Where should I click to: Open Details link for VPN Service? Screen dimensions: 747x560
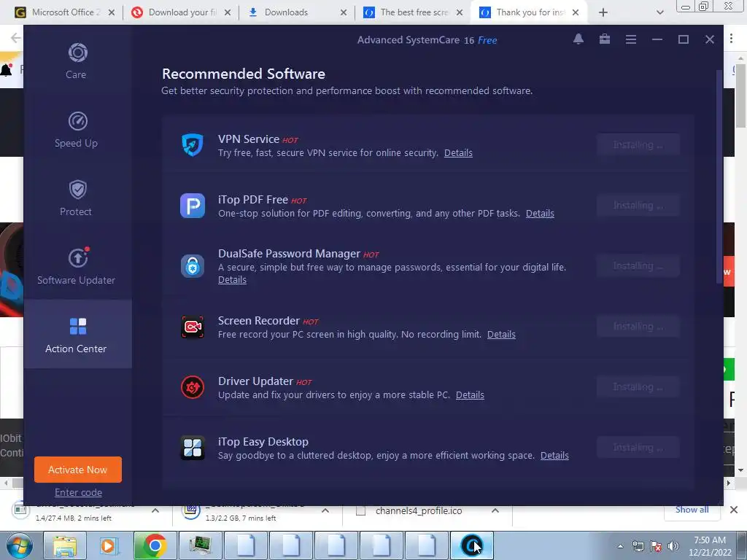(458, 153)
